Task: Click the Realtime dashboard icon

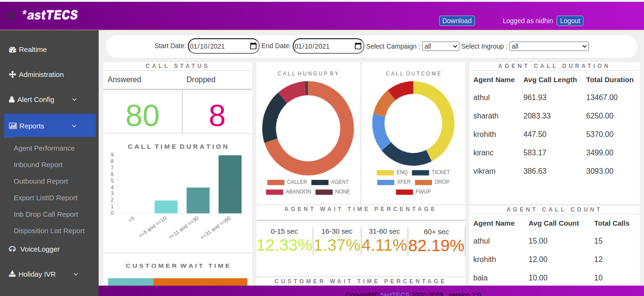Action: 13,50
